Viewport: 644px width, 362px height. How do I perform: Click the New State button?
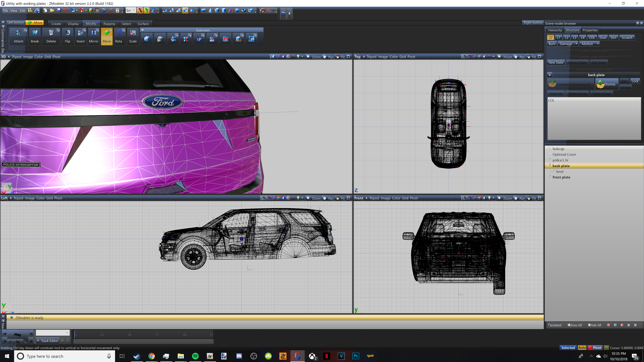[556, 63]
